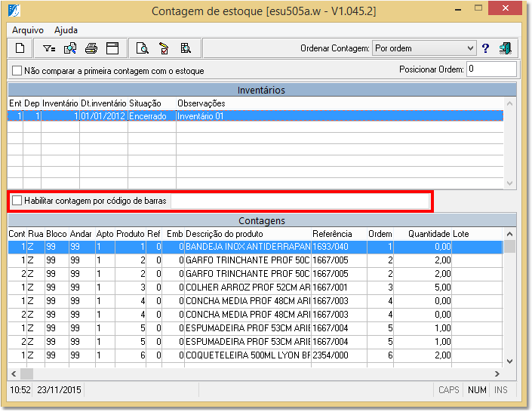Focus the Posicionar Ordem input field
This screenshot has width=532, height=412.
(491, 69)
